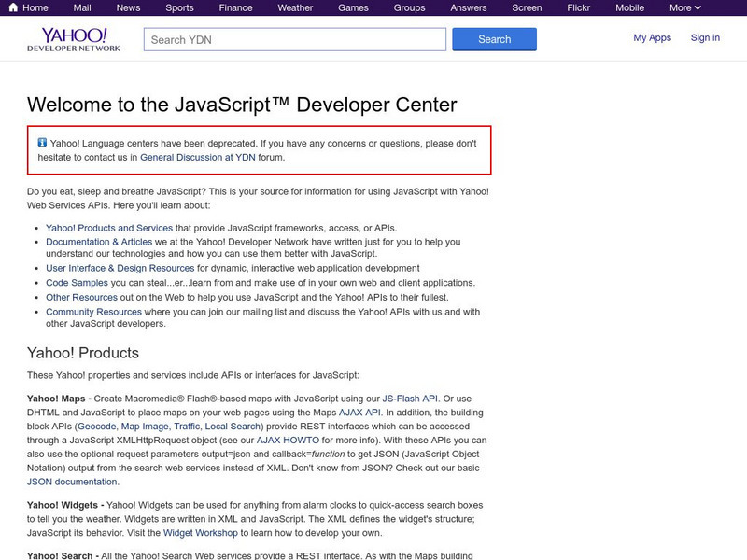
Task: Focus the Search YDN input field
Action: click(295, 39)
